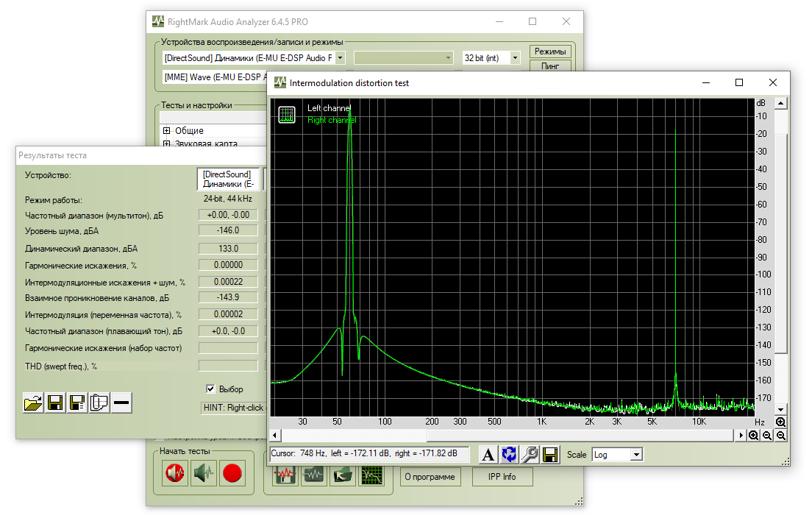
Task: Click the graph legend icon in the spectrum top-left
Action: (x=286, y=115)
